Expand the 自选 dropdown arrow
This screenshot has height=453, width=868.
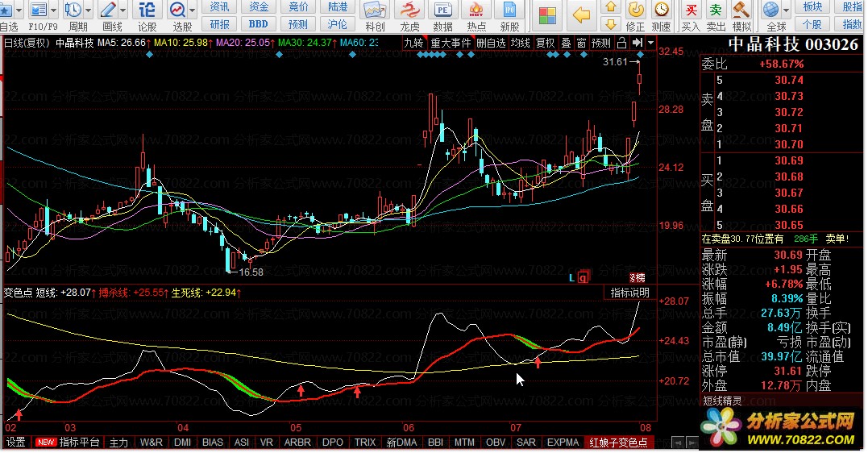pyautogui.click(x=19, y=10)
